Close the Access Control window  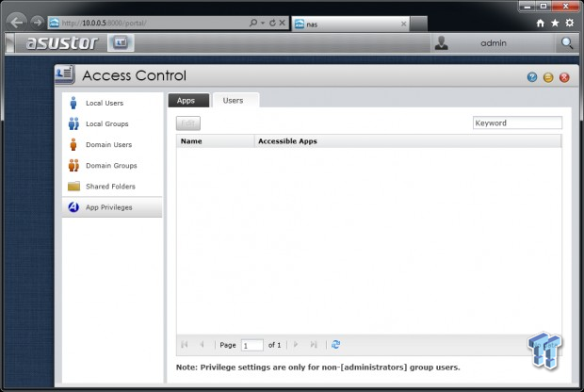[564, 77]
